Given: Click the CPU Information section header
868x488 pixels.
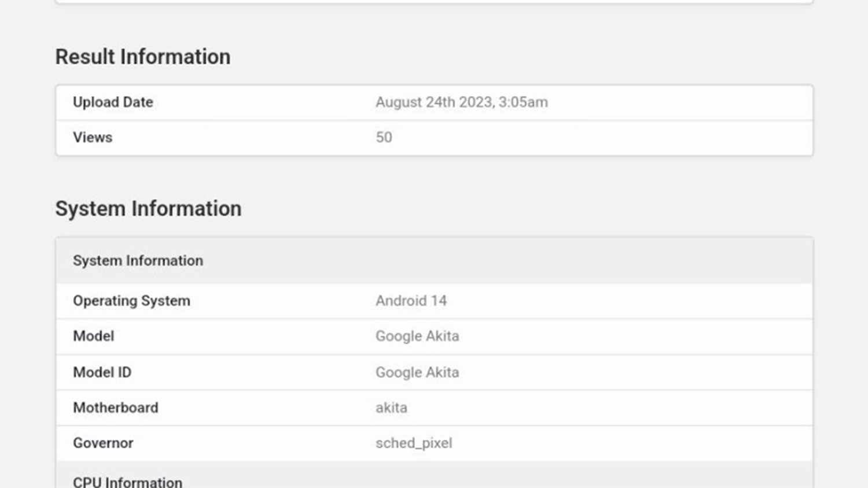Looking at the screenshot, I should click(x=127, y=481).
